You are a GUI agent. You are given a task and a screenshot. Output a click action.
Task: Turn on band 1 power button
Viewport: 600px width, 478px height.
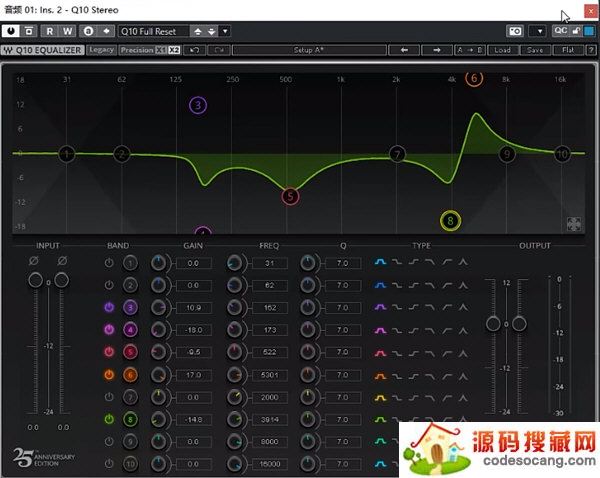click(x=109, y=263)
